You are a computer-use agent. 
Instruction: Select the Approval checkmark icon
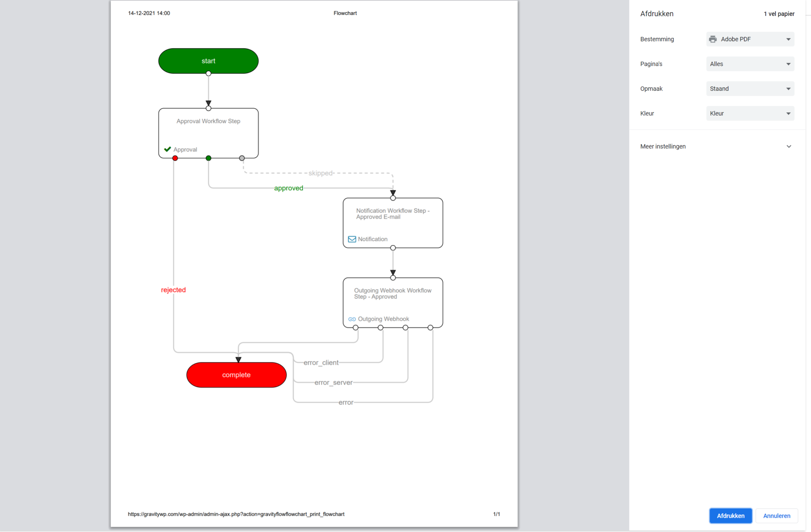168,149
